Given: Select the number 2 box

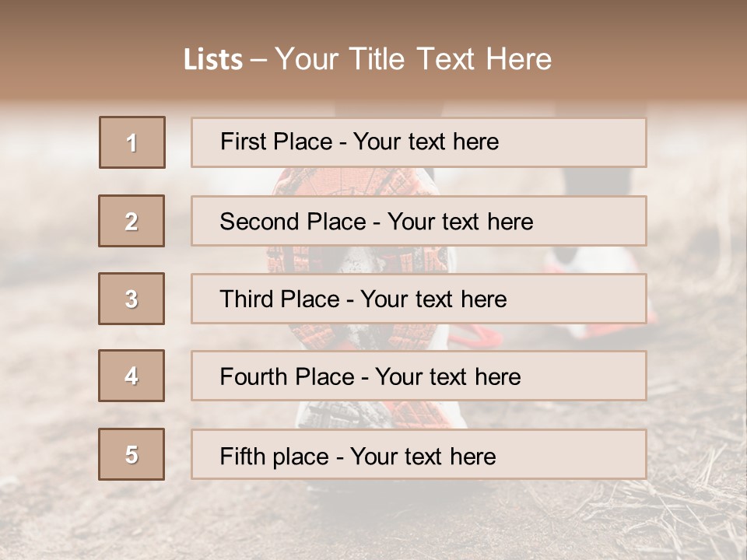Looking at the screenshot, I should click(132, 221).
